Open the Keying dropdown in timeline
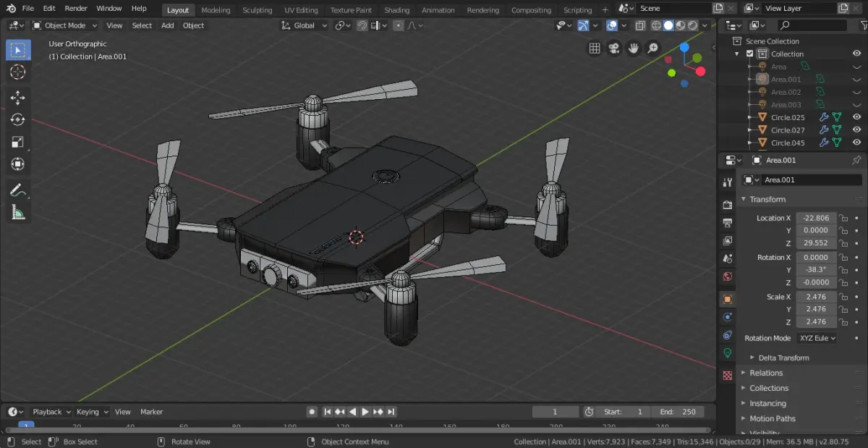 coord(92,412)
